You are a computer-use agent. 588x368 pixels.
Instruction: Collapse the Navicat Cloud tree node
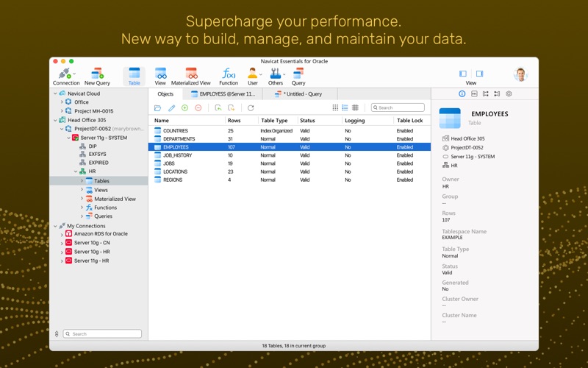pyautogui.click(x=55, y=93)
